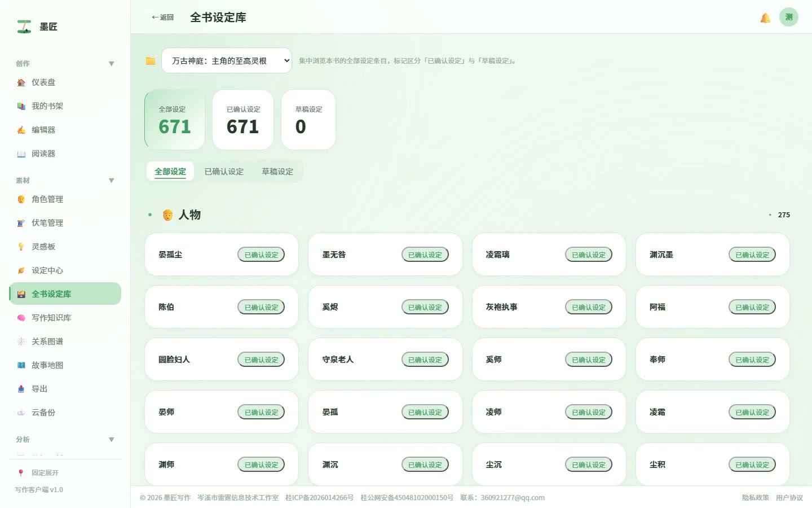The image size is (812, 508).
Task: Switch to the 全部设定 tab
Action: tap(170, 172)
